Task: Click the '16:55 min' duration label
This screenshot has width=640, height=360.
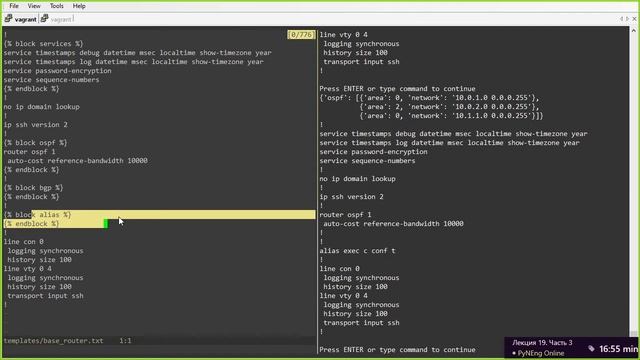Action: coord(618,349)
